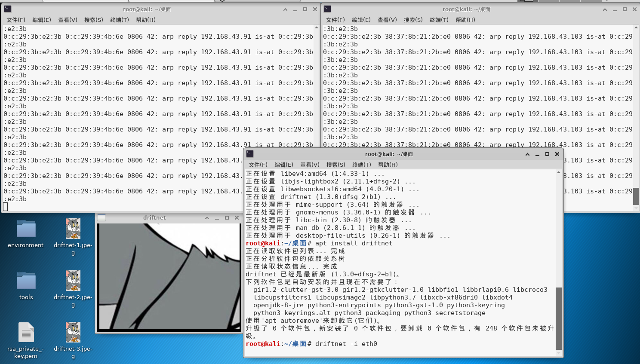Click front terminal title 'root@kali: ~/桌面'
640x364 pixels.
click(389, 154)
